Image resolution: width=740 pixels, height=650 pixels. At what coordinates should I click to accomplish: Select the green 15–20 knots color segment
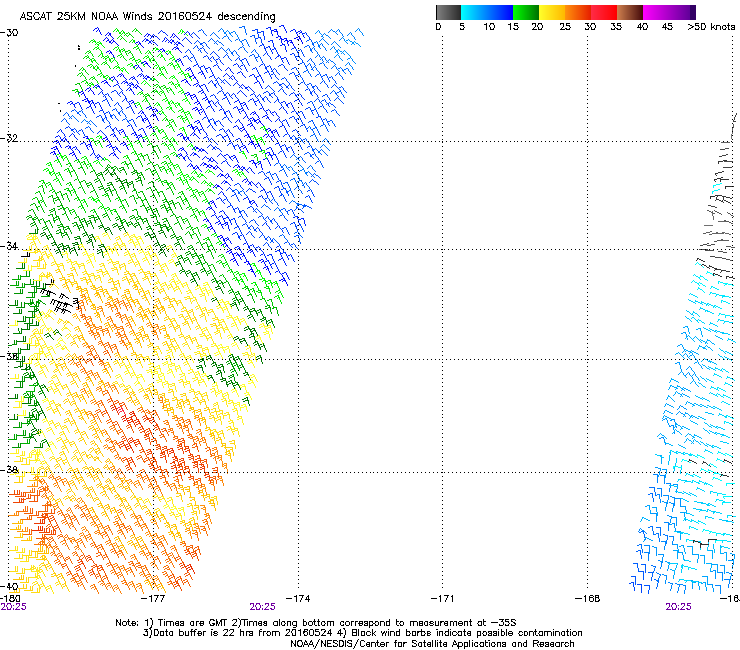tap(526, 12)
